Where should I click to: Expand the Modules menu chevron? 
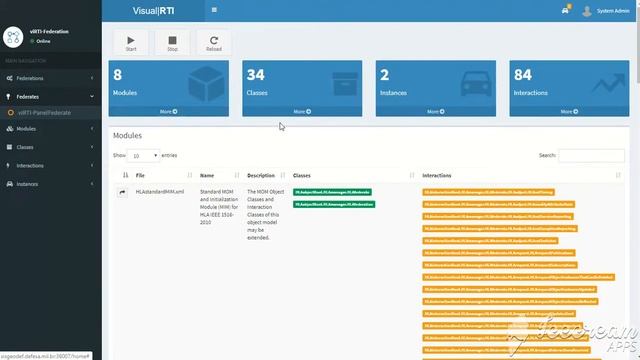(92, 129)
